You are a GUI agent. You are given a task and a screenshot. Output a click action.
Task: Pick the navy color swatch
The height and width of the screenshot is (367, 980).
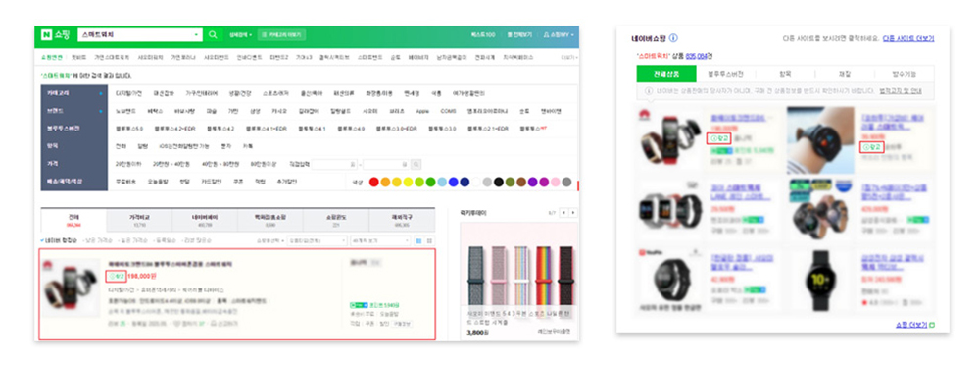click(x=465, y=183)
